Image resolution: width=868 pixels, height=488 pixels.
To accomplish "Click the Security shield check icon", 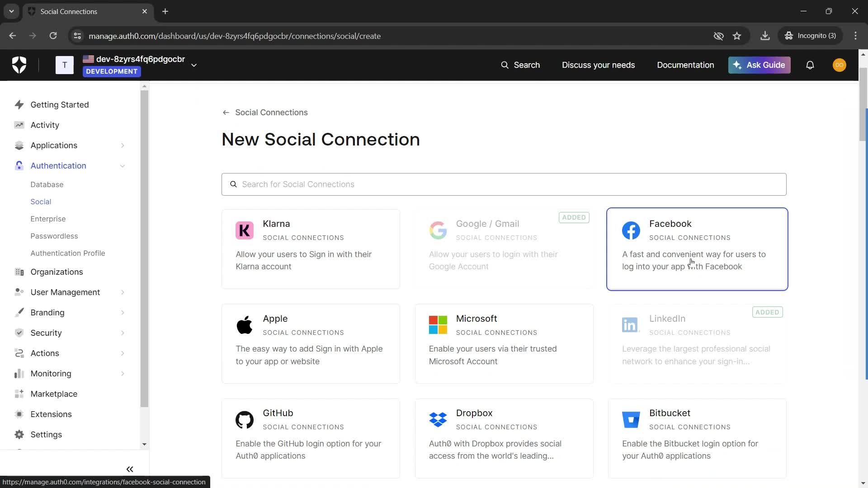I will (x=19, y=333).
